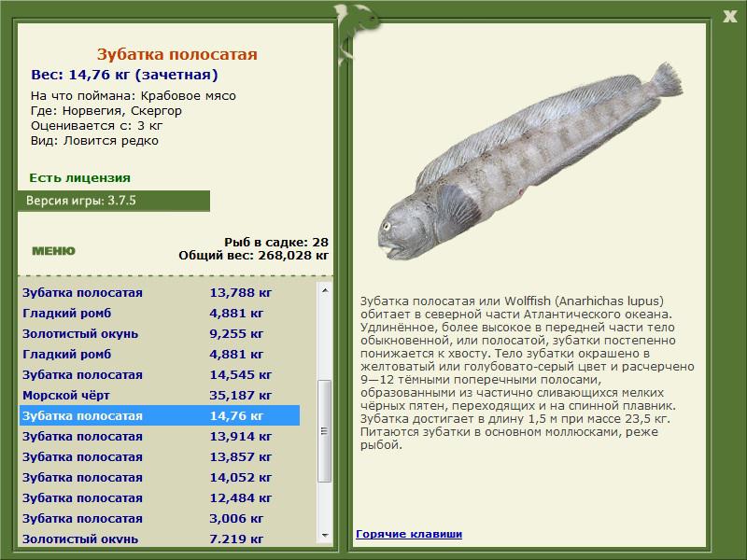Select Морской чёрт 35,187 кг entry
This screenshot has width=747, height=560.
(x=160, y=395)
